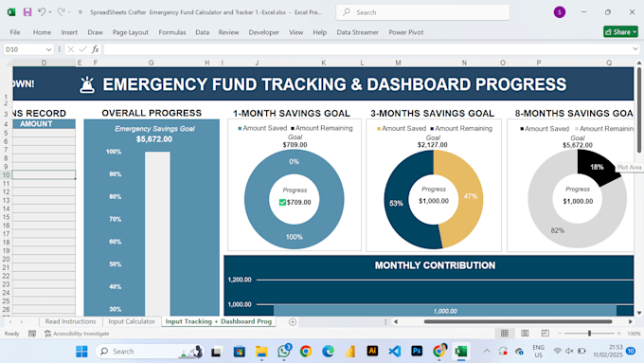Open the Help tab
644x363 pixels.
point(319,32)
